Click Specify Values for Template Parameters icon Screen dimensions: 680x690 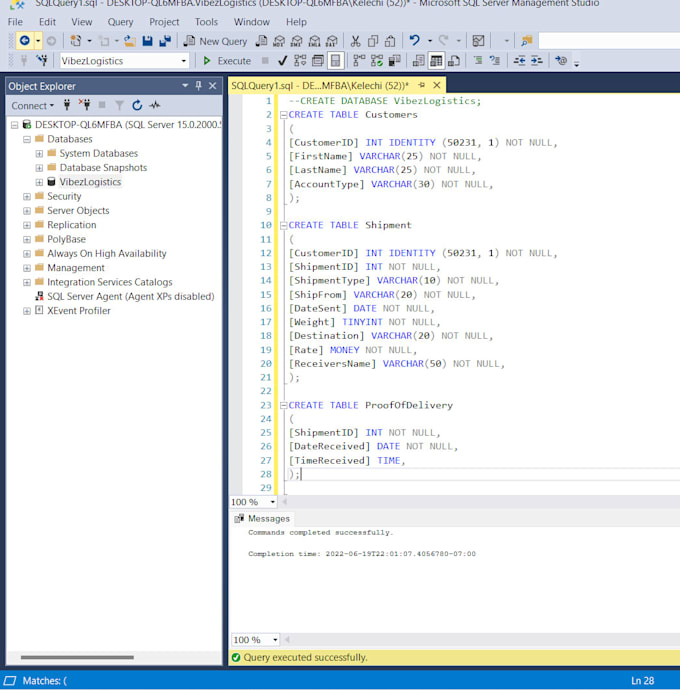click(561, 60)
